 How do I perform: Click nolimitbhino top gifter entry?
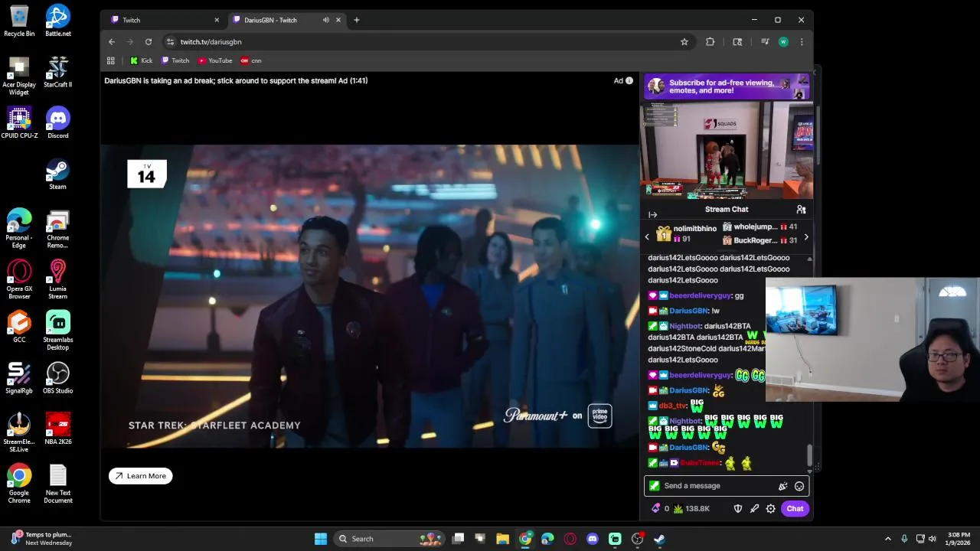pos(686,233)
